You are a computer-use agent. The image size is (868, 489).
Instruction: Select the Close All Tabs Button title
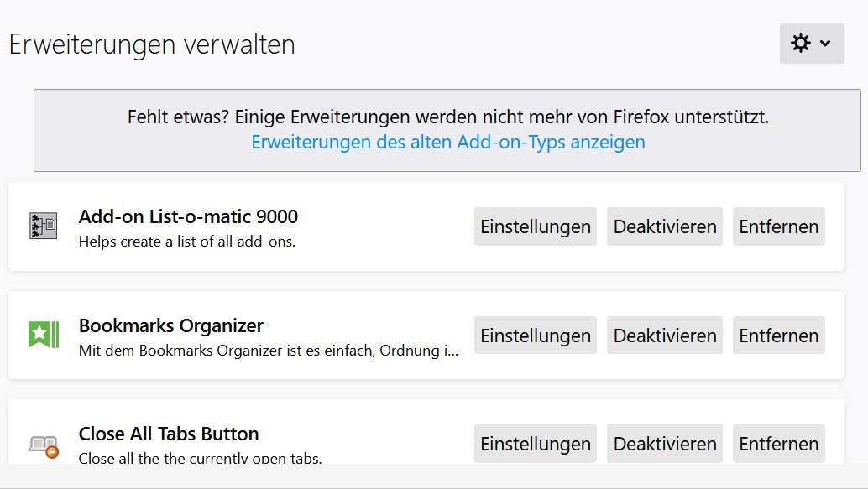point(169,434)
